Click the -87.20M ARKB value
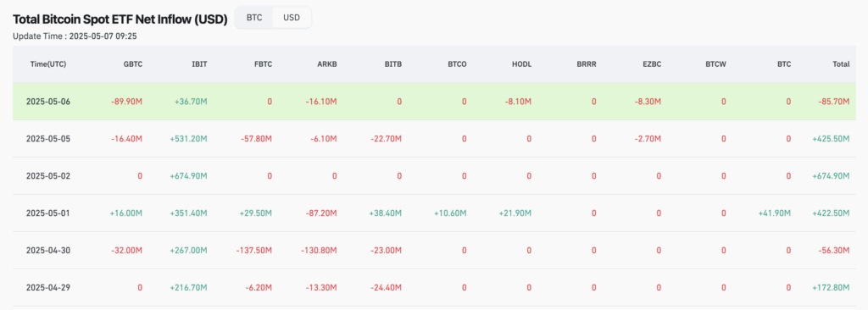 click(x=321, y=213)
